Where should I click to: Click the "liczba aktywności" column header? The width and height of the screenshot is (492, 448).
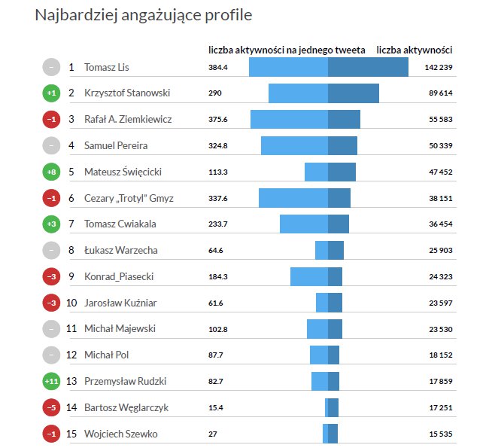coord(414,50)
